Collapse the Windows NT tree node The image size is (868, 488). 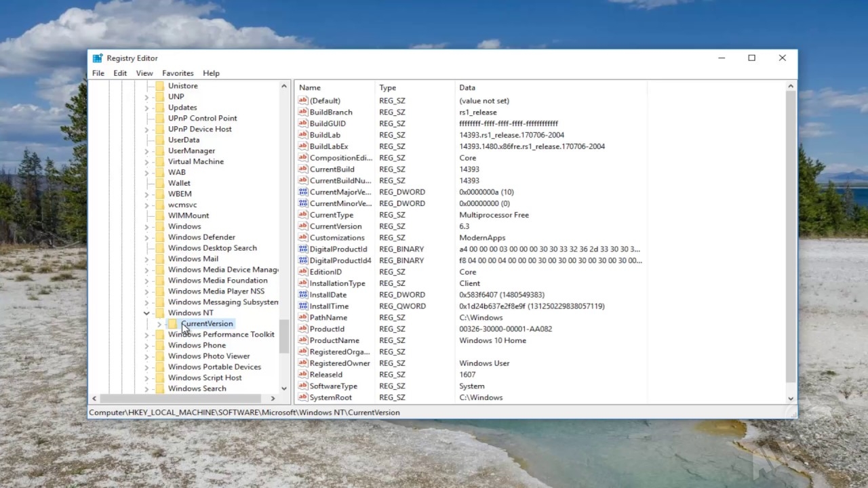146,313
